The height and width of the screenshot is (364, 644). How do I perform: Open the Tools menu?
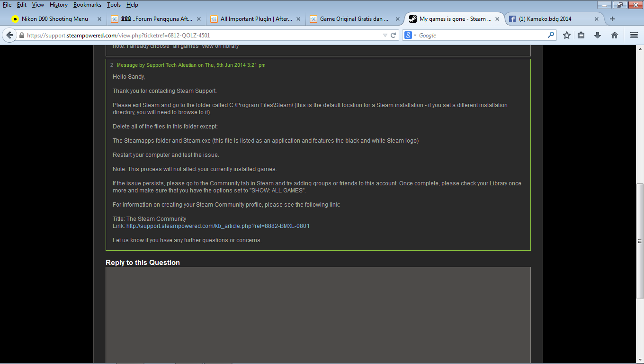click(x=114, y=5)
